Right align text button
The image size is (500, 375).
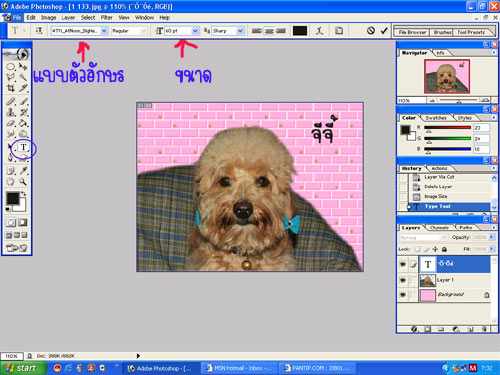[x=281, y=31]
